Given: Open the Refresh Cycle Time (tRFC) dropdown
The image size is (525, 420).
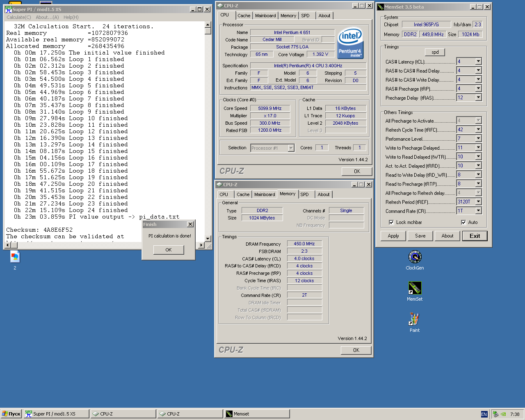Looking at the screenshot, I should pyautogui.click(x=478, y=130).
